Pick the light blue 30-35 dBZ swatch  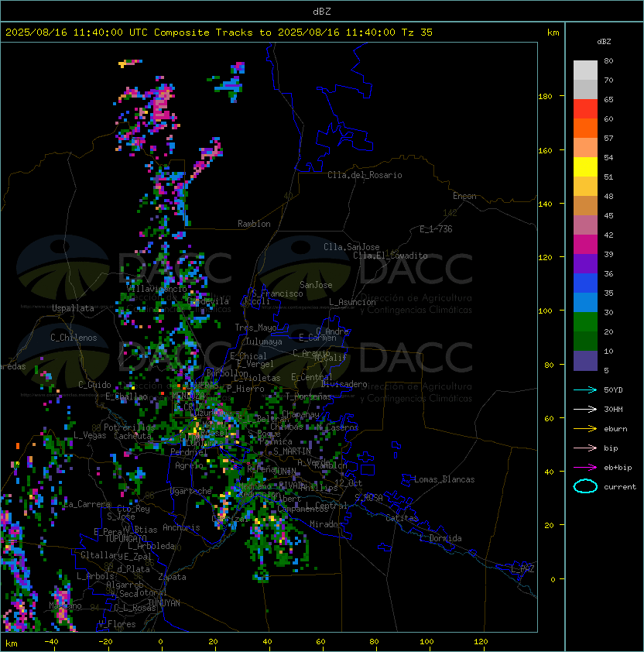coord(585,302)
